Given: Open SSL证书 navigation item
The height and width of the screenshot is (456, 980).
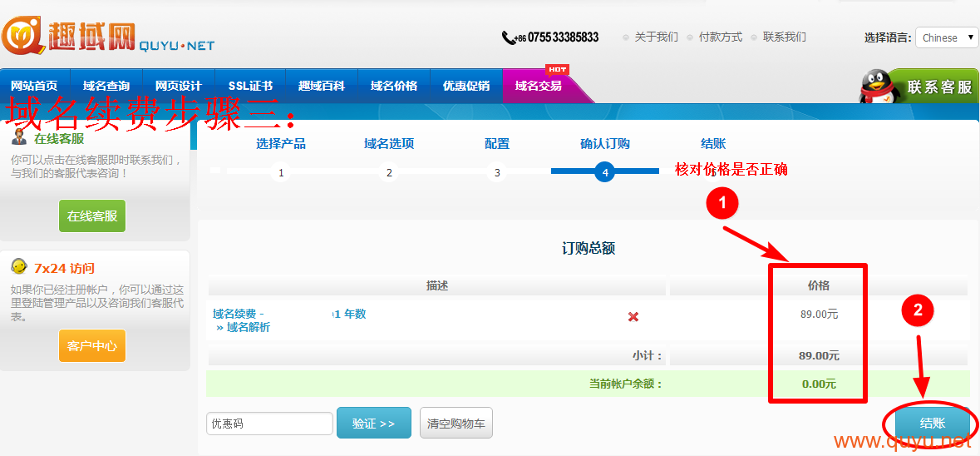Looking at the screenshot, I should tap(250, 86).
